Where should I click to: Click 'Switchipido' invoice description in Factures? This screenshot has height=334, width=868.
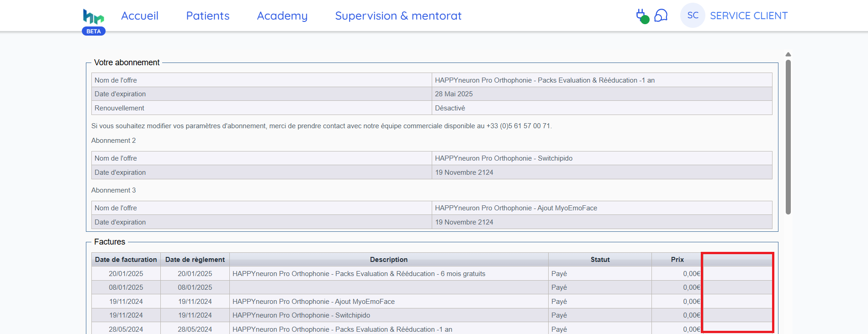[301, 315]
